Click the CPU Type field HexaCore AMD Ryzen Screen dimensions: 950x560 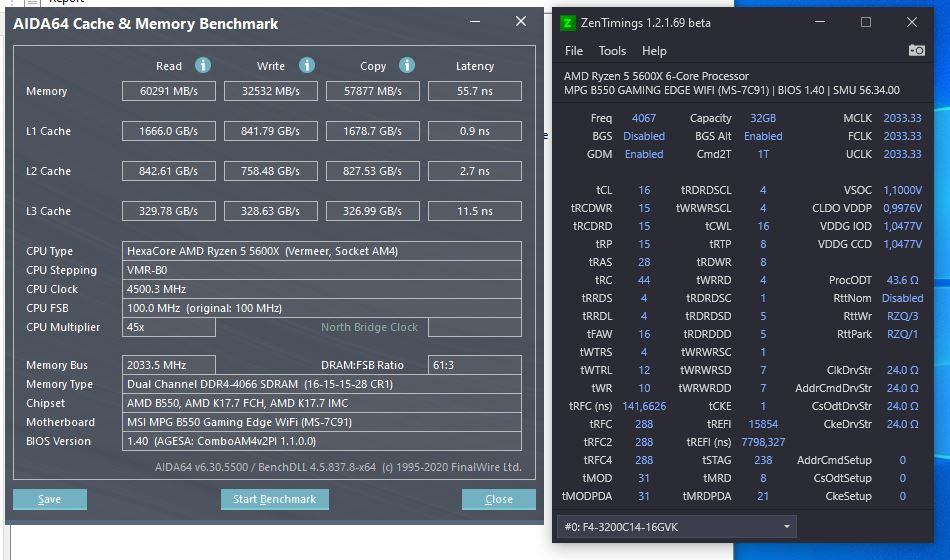(x=322, y=251)
